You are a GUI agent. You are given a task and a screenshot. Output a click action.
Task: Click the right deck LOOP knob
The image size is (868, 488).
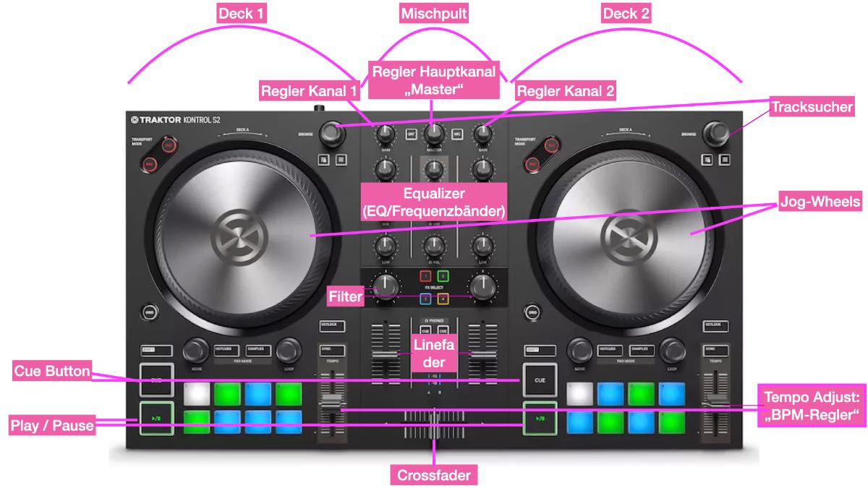(x=672, y=351)
